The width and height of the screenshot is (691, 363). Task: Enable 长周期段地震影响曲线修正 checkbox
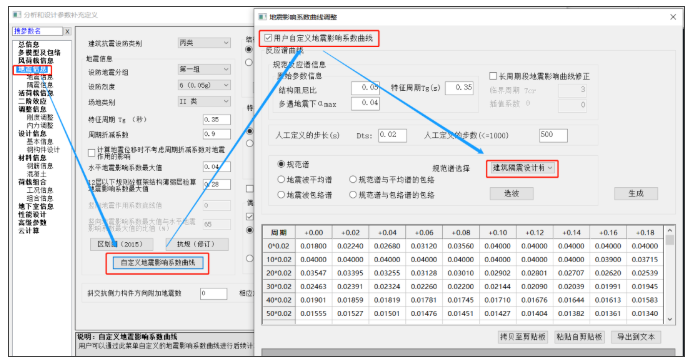pyautogui.click(x=493, y=76)
